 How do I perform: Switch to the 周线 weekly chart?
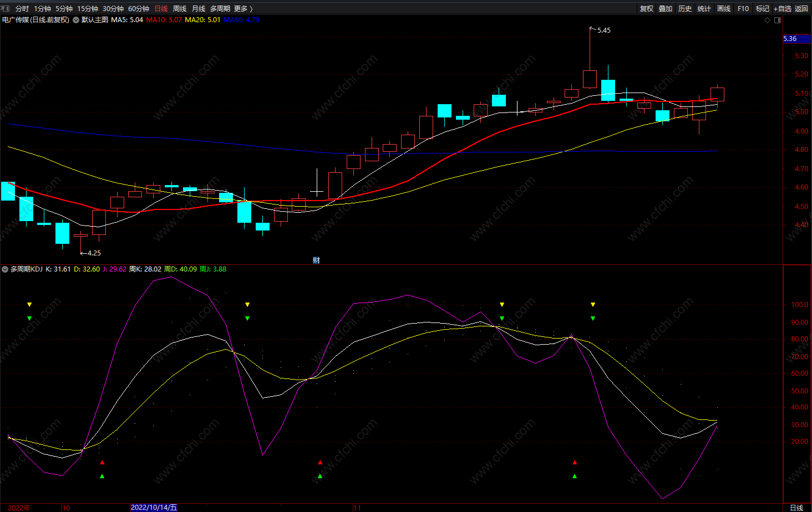[x=180, y=9]
